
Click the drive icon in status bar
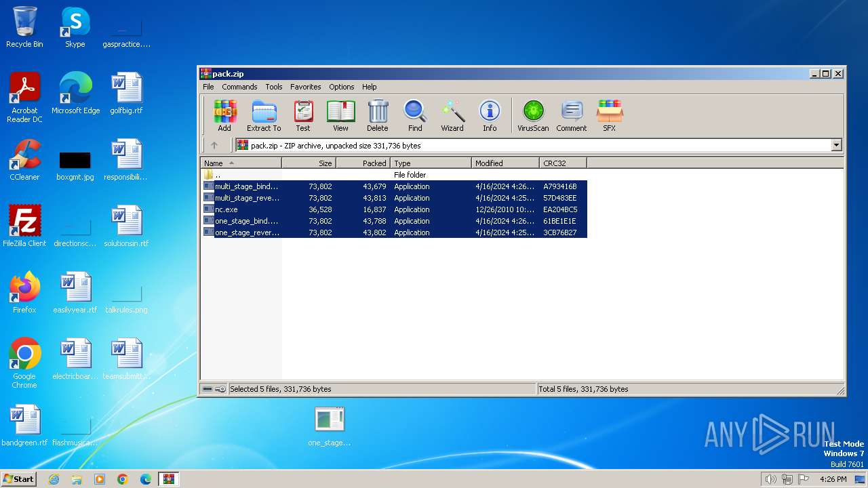point(208,389)
